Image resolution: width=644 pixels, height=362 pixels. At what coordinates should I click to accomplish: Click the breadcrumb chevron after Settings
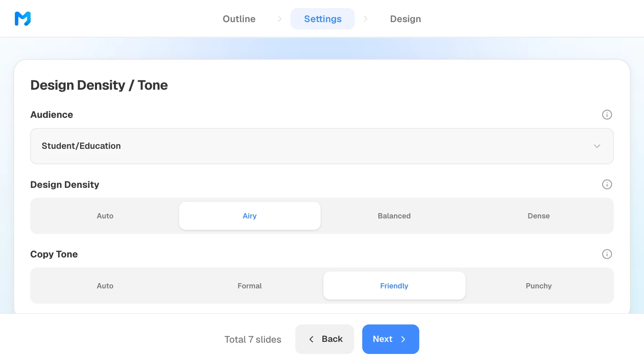(x=365, y=19)
